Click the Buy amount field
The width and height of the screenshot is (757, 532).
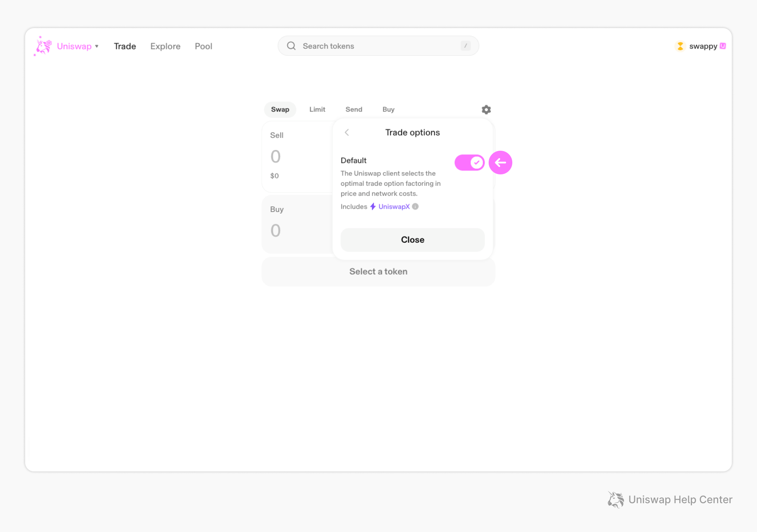click(x=276, y=231)
